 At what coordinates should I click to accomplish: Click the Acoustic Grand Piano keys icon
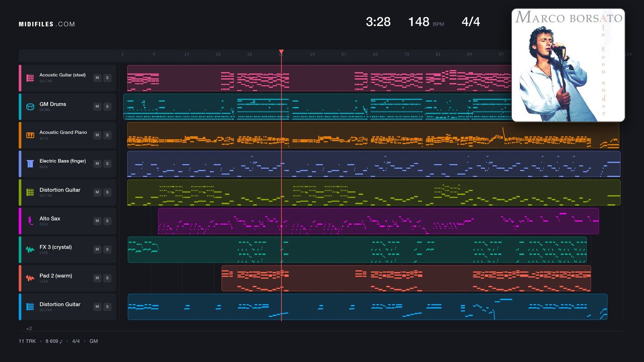(30, 135)
